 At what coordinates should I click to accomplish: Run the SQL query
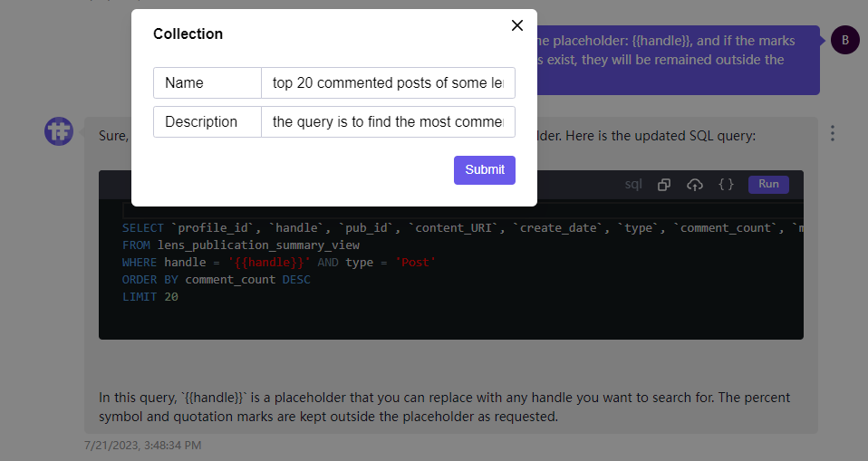coord(768,184)
